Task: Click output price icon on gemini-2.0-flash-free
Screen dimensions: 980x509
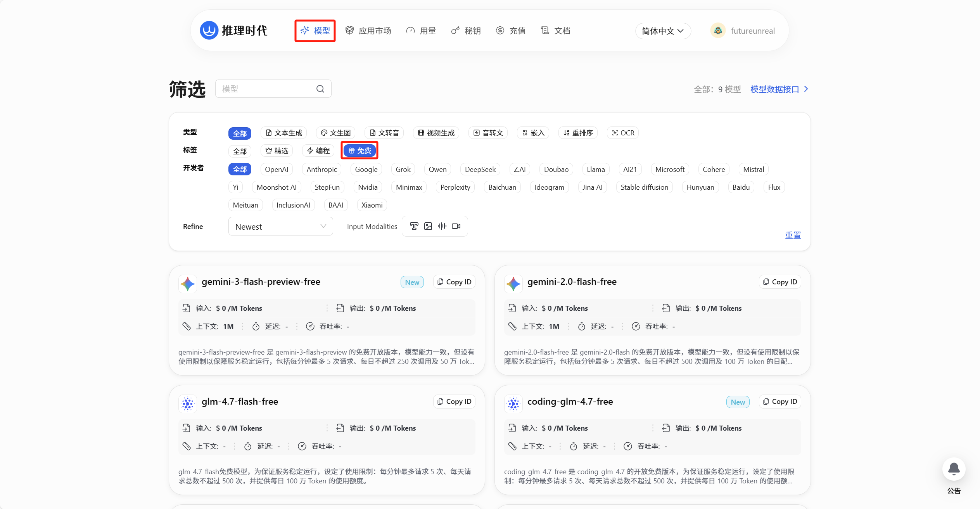Action: tap(666, 308)
